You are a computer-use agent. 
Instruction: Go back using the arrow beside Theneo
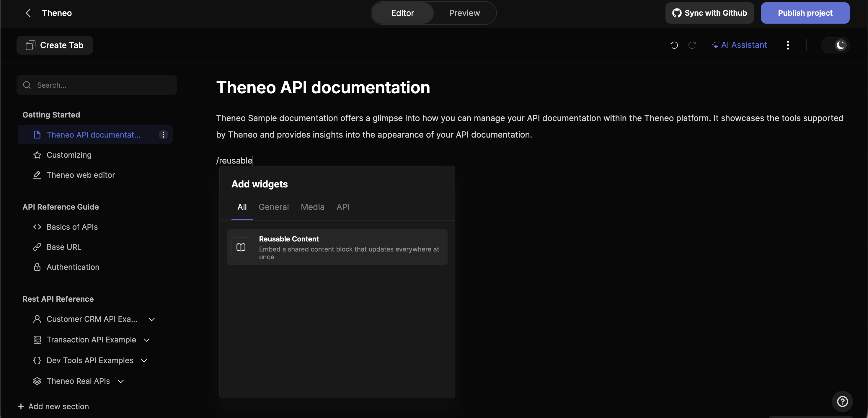(x=28, y=13)
